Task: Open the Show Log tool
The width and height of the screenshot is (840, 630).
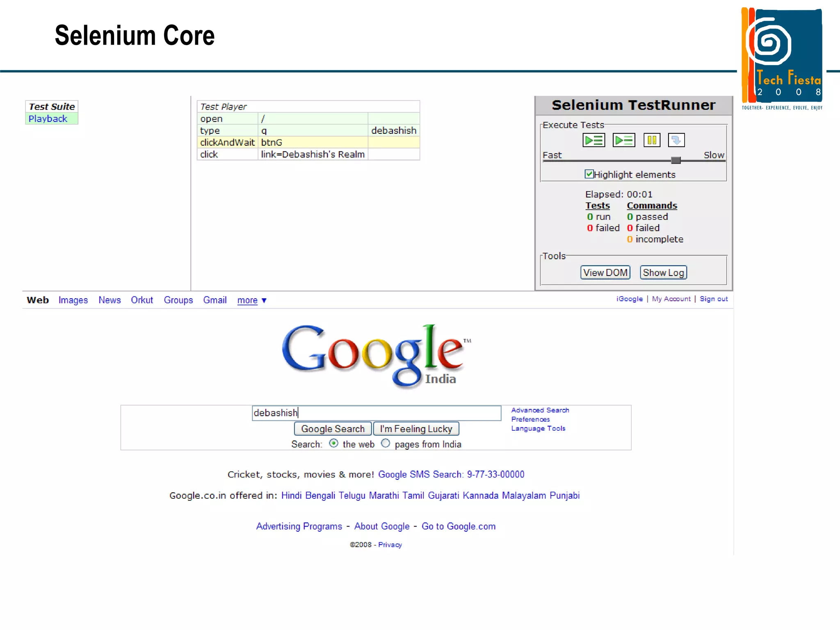Action: tap(663, 273)
